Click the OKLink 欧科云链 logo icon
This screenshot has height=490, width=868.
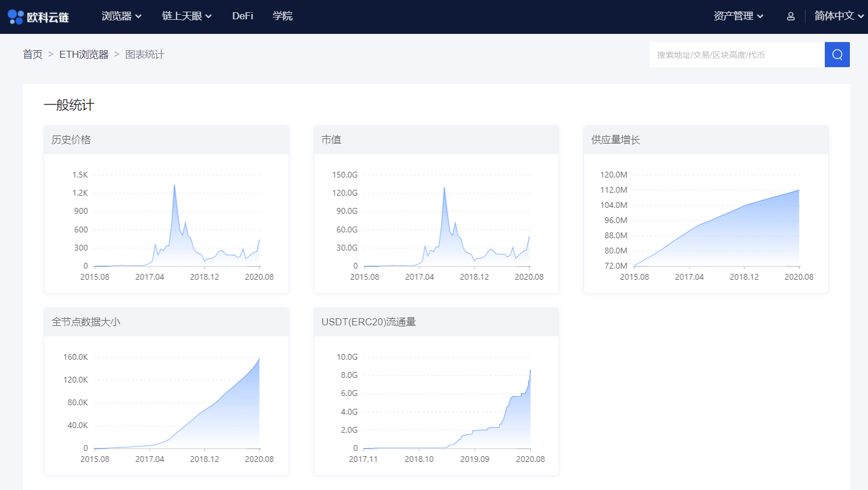point(16,16)
